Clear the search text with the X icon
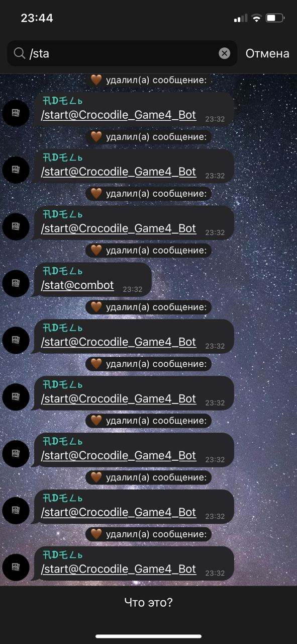The width and height of the screenshot is (297, 644). point(225,53)
